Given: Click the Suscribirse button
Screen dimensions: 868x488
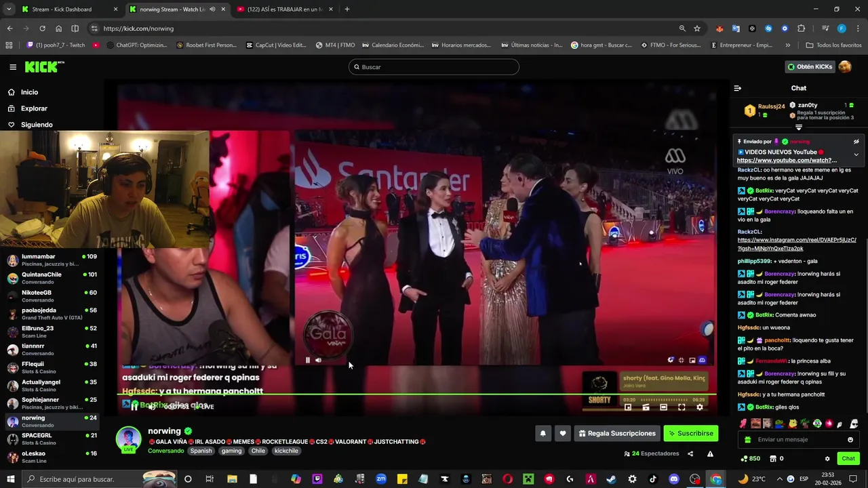Looking at the screenshot, I should coord(690,434).
